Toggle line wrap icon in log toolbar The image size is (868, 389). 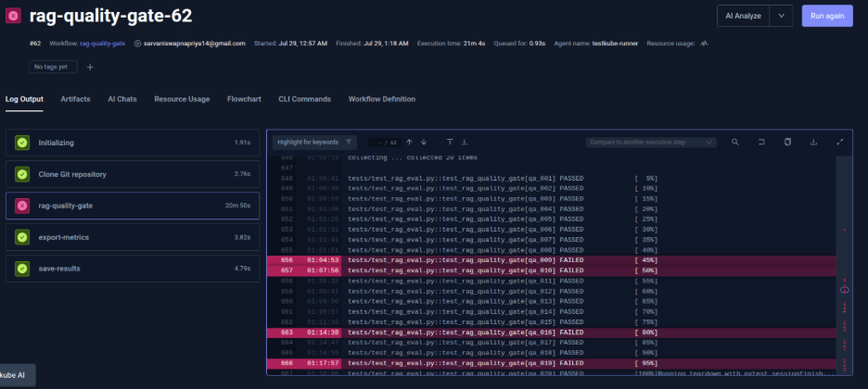(x=761, y=142)
